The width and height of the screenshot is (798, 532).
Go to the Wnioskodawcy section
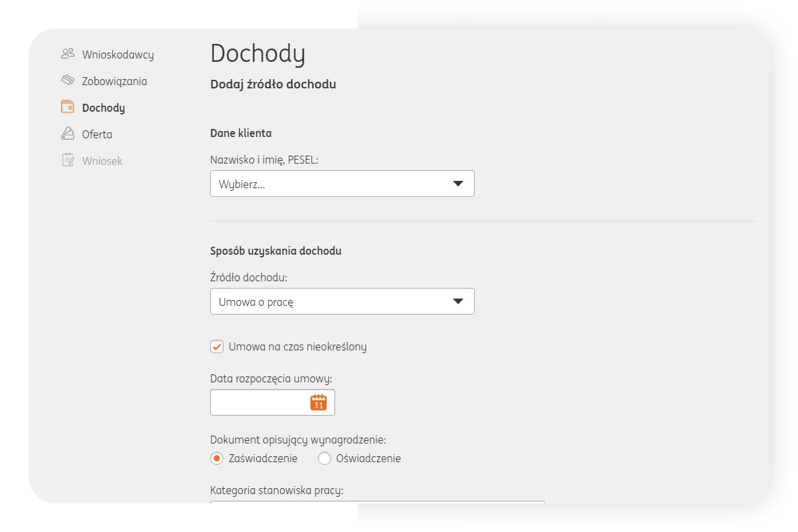[118, 55]
